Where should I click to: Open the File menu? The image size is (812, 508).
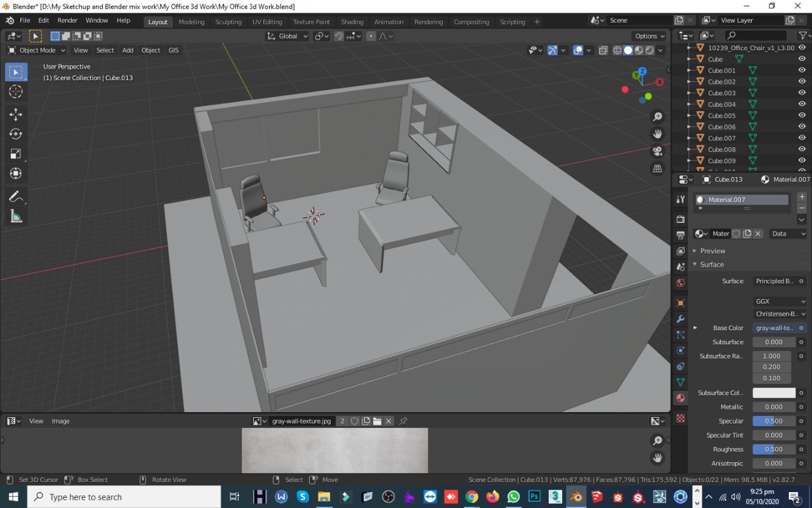[x=25, y=20]
